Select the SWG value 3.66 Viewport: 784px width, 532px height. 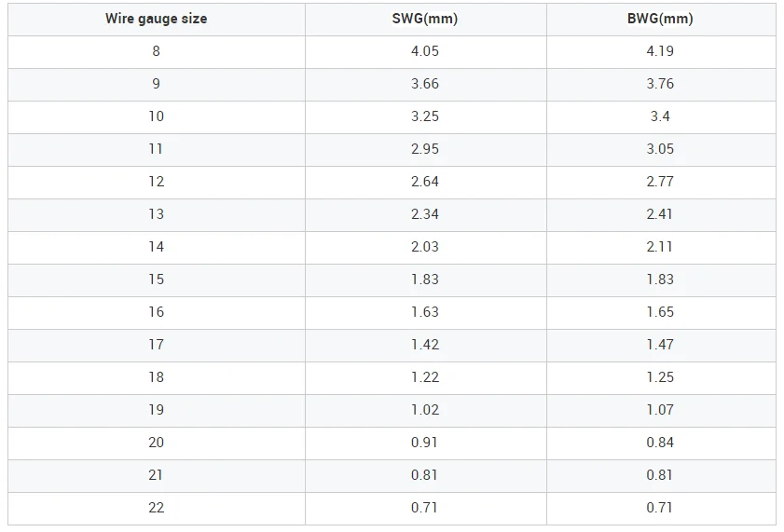coord(424,84)
